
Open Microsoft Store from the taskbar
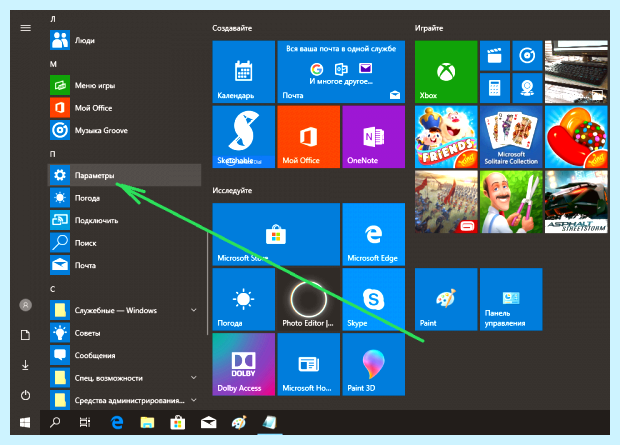tap(178, 422)
